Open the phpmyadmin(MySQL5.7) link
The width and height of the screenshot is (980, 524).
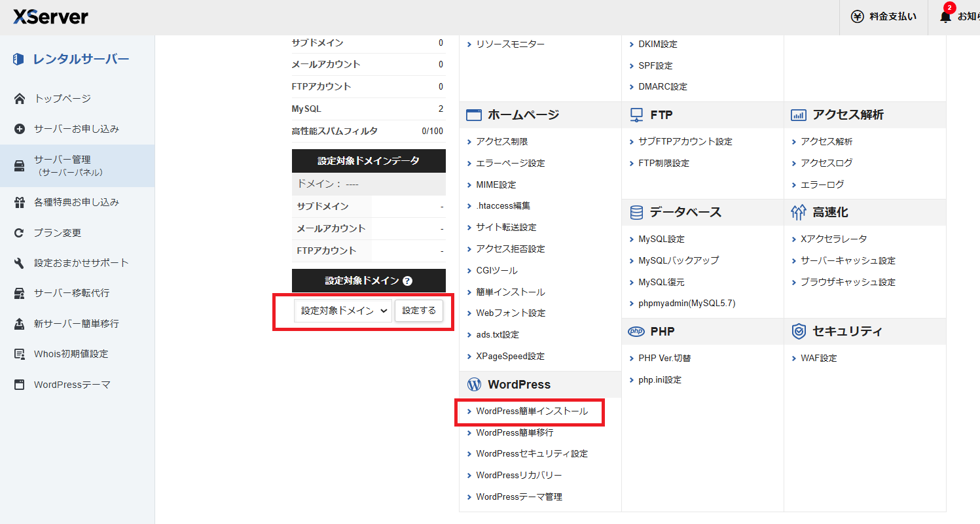pos(687,304)
